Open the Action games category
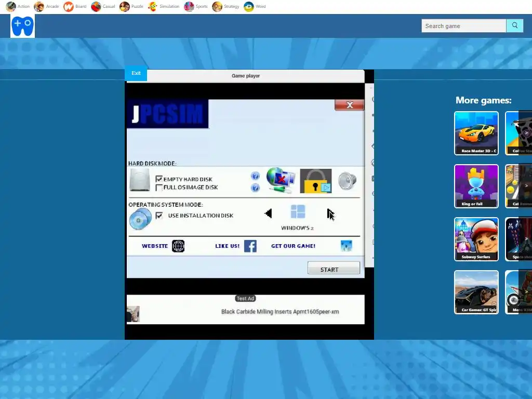 tap(18, 6)
